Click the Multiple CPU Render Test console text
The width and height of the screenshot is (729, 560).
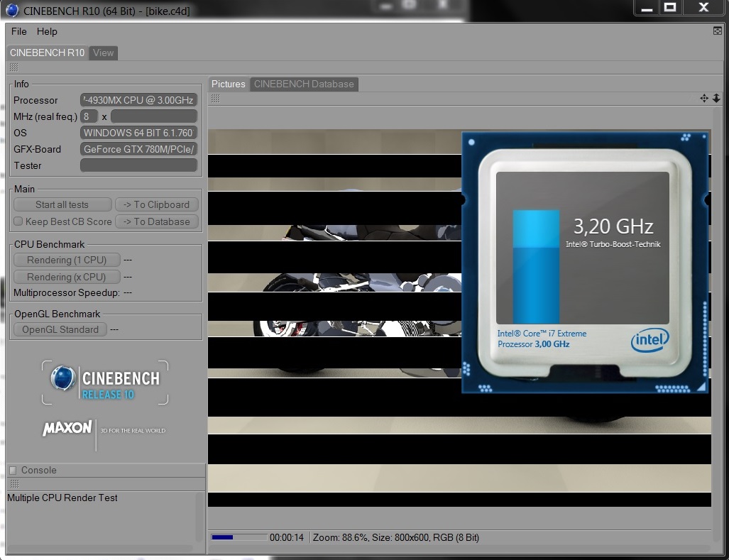click(x=62, y=498)
